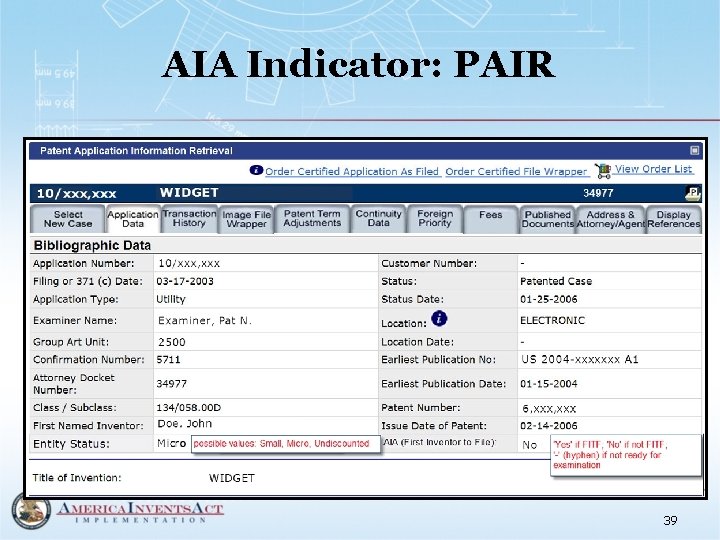Click the info icon beside Order Certified Application

pos(256,170)
